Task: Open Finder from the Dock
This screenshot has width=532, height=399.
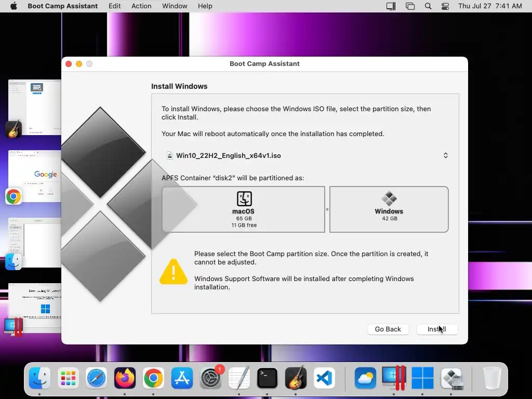Action: click(x=39, y=378)
